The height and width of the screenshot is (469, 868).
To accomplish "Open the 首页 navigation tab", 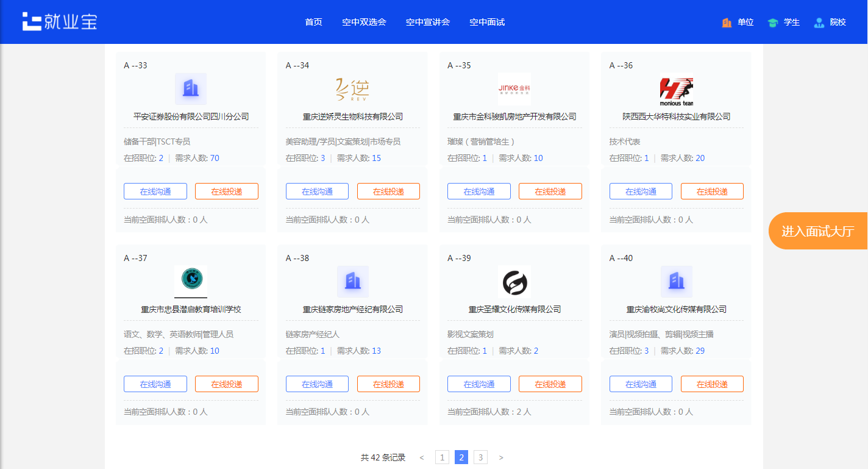I will click(313, 22).
